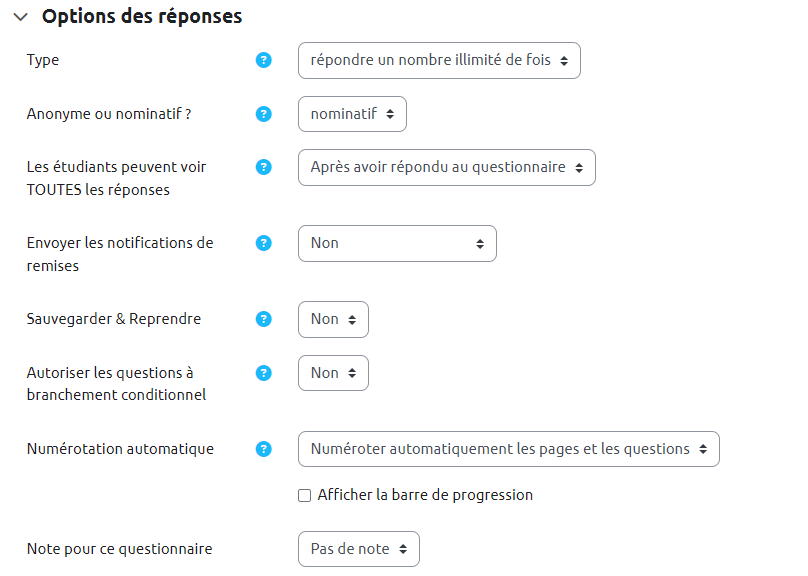The image size is (808, 576).
Task: Show help for branchement conditionnel questions
Action: coord(264,373)
